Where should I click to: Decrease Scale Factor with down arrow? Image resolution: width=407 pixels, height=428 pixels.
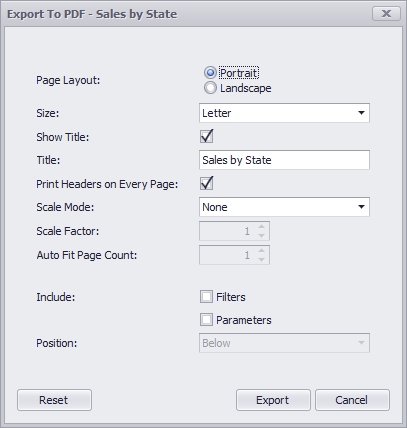pos(262,236)
